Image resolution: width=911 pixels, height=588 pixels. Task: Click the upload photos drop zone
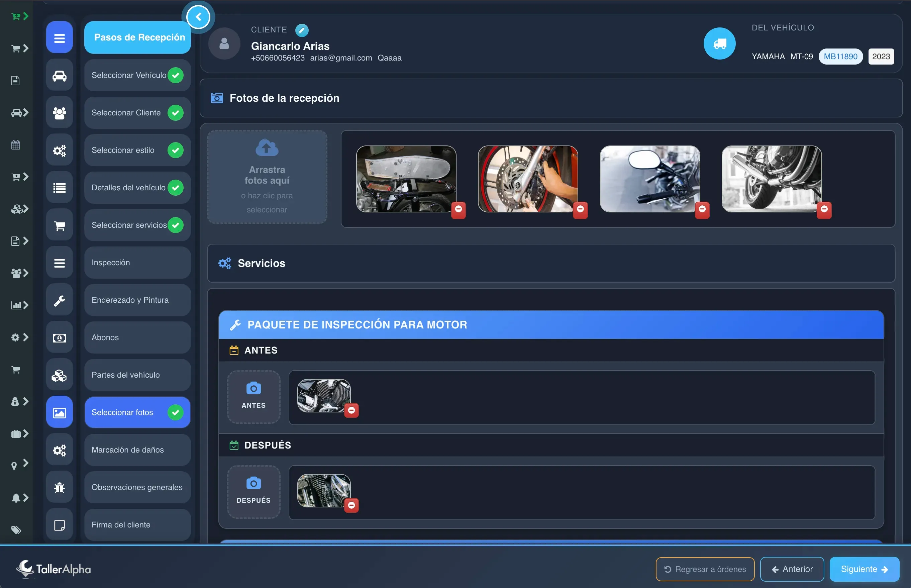pos(267,177)
